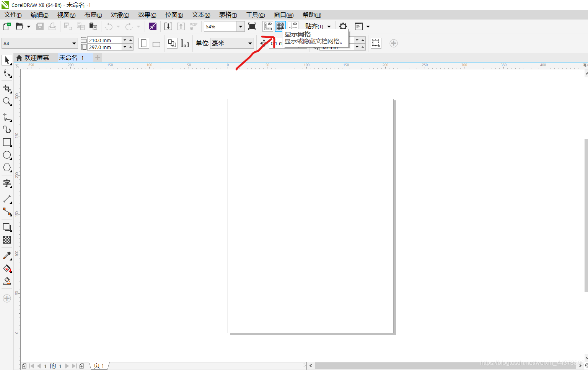588x370 pixels.
Task: Click the page width 210.0 mm field
Action: [x=105, y=40]
